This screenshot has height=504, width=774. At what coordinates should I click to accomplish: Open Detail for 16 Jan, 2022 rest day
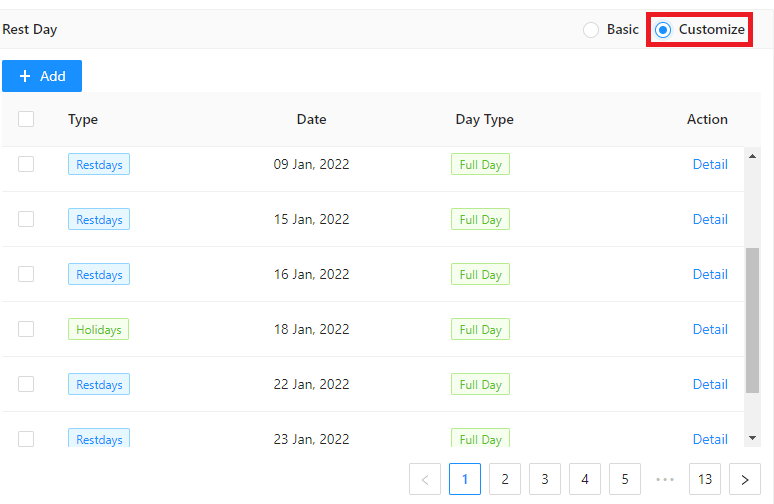(710, 274)
